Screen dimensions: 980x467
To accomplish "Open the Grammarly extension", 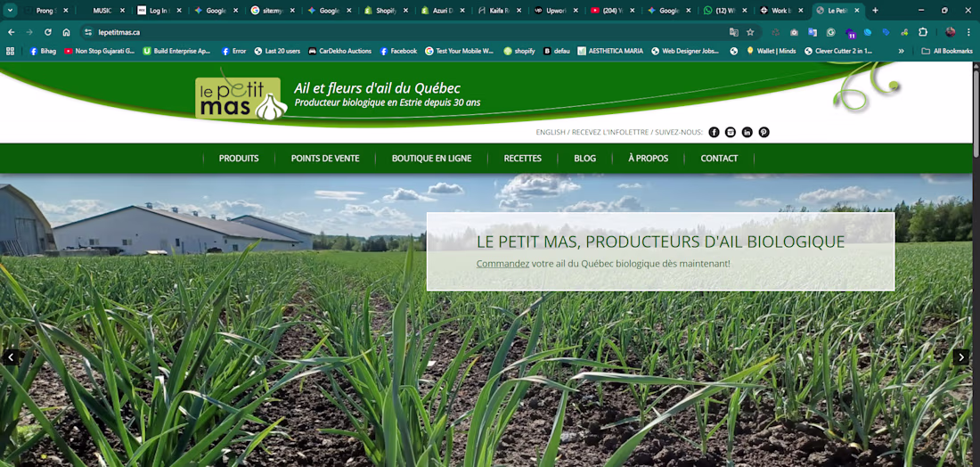I will pyautogui.click(x=830, y=32).
